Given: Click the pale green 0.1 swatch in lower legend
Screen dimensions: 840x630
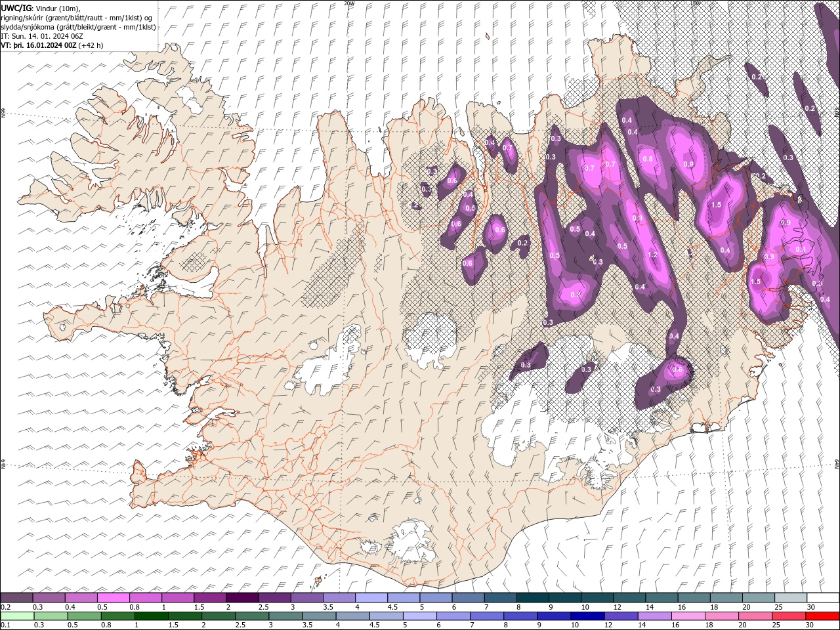Looking at the screenshot, I should [x=17, y=616].
